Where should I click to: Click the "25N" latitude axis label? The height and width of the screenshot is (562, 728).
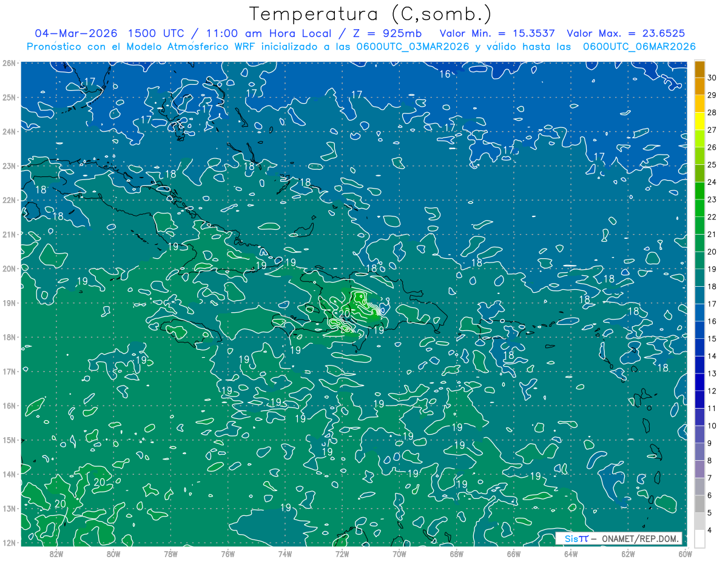(x=9, y=97)
